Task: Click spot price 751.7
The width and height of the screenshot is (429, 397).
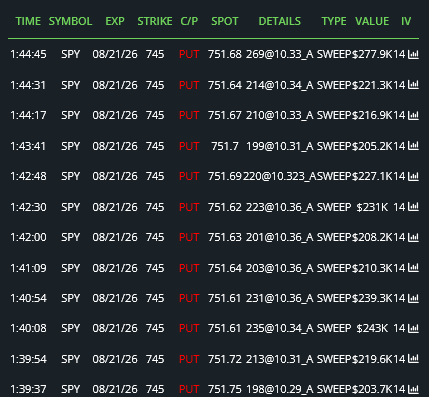Action: [225, 146]
